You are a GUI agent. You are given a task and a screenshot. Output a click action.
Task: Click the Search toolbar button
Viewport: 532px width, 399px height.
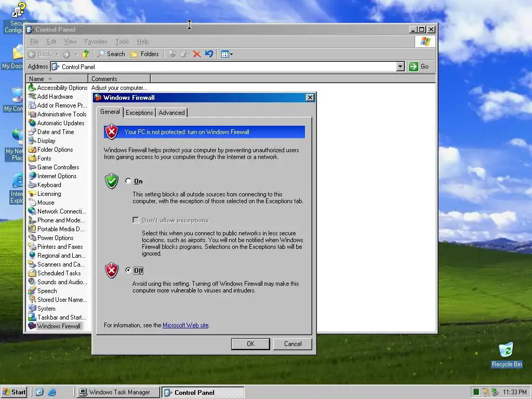111,54
